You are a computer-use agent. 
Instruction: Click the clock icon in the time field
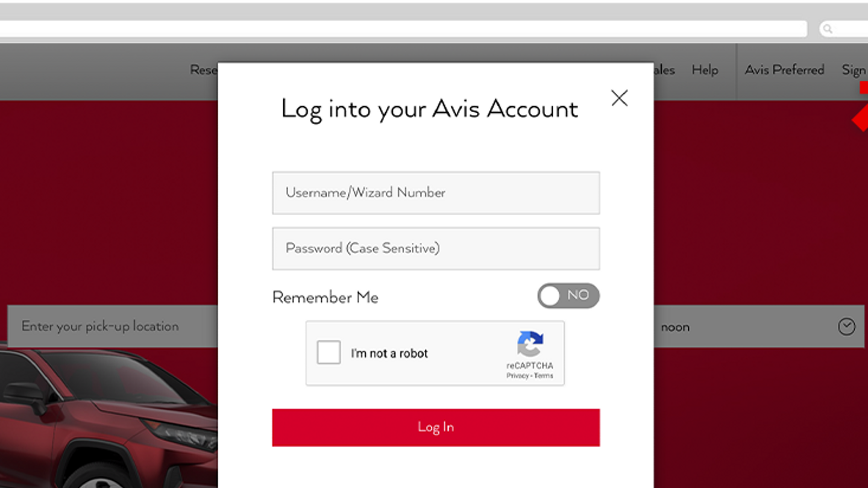846,327
